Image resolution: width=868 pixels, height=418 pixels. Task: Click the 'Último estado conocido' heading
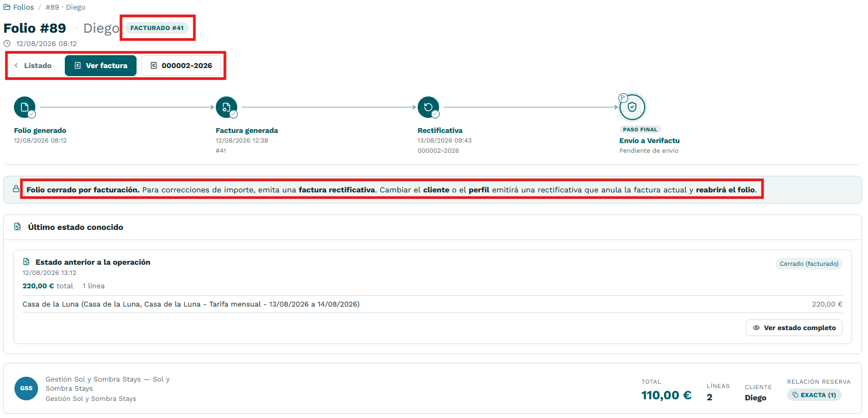point(76,227)
